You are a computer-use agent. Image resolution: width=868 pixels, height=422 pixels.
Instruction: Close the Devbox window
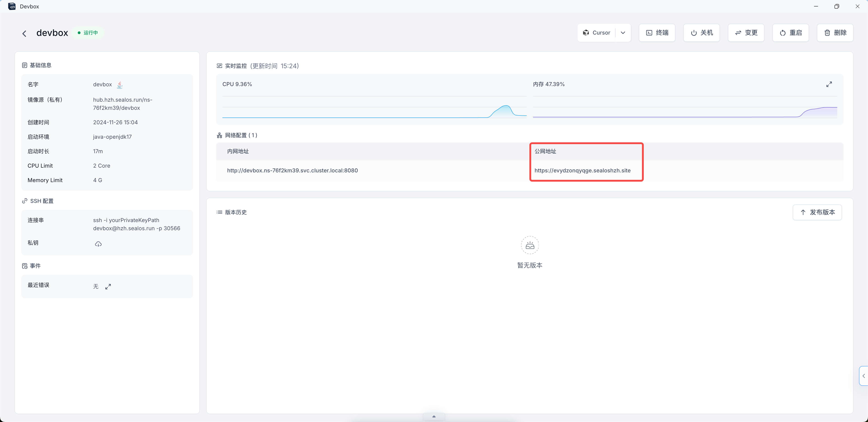[858, 6]
